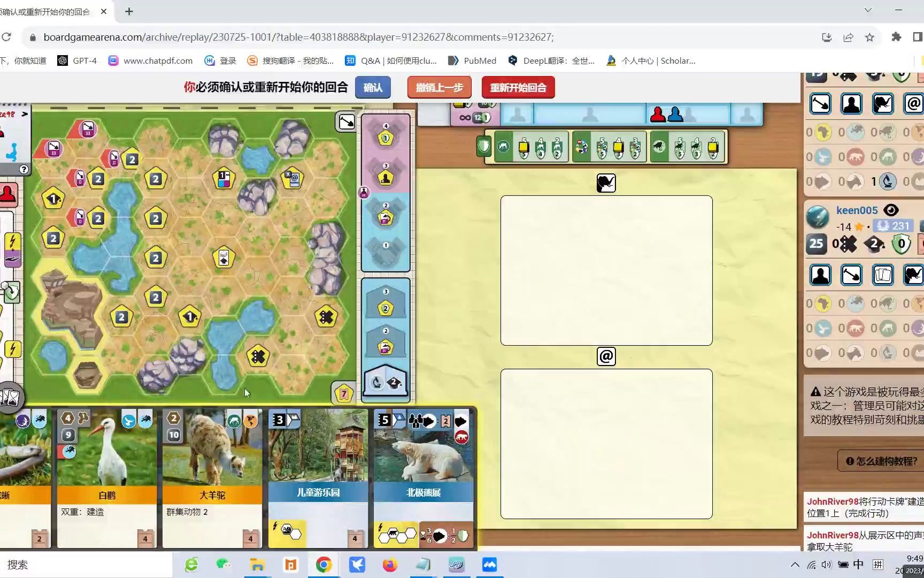
Task: Click the volume speaker icon in tray
Action: [x=827, y=565]
